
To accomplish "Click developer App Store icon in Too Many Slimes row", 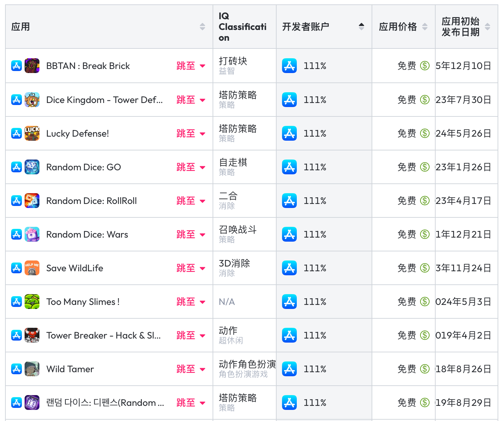I will click(x=289, y=302).
